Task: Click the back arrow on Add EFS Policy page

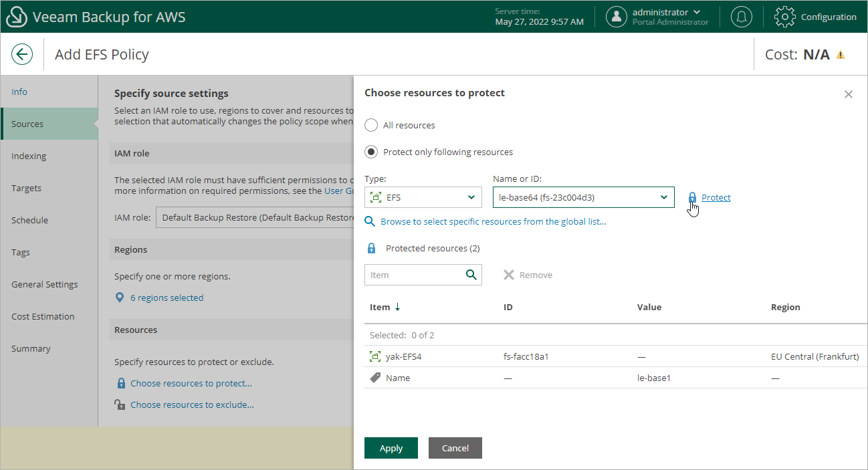Action: pos(22,54)
